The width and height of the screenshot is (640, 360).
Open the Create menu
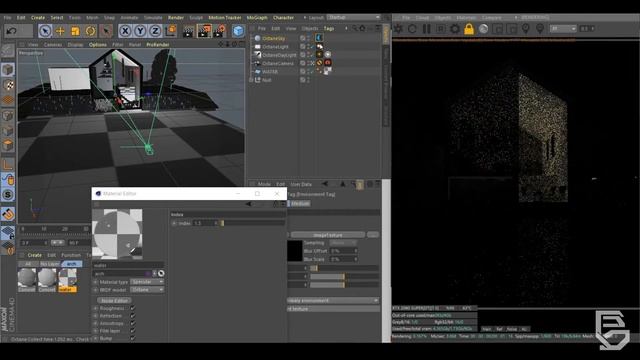click(38, 18)
